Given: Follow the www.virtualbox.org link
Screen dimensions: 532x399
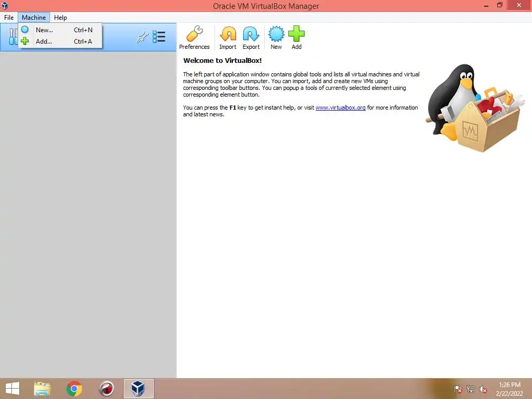Looking at the screenshot, I should click(x=340, y=108).
